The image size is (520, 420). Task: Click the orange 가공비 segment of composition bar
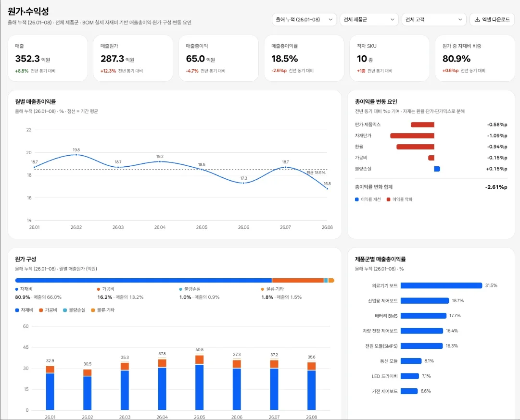pos(298,281)
